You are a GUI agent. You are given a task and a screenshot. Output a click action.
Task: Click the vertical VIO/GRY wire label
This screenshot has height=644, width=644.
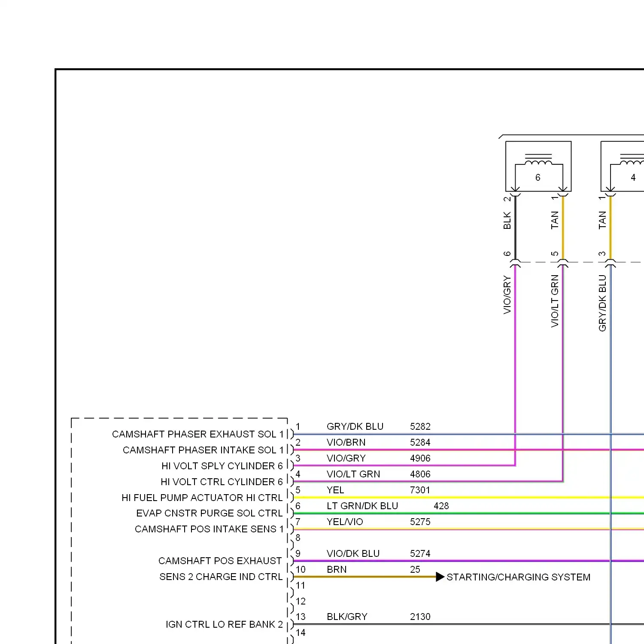[507, 295]
